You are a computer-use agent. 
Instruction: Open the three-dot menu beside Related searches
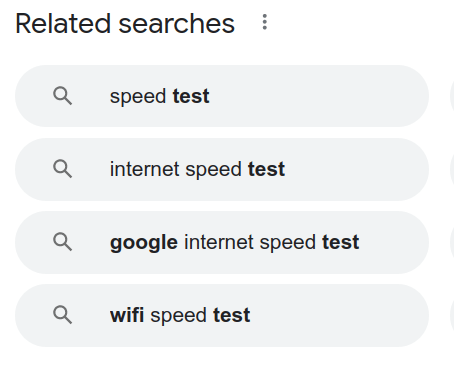point(265,22)
